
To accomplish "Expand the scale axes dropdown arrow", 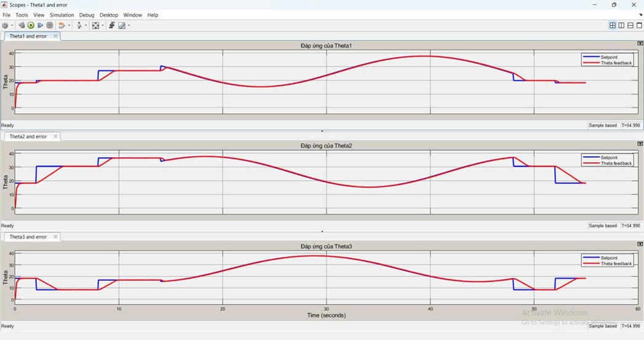I will click(x=102, y=26).
